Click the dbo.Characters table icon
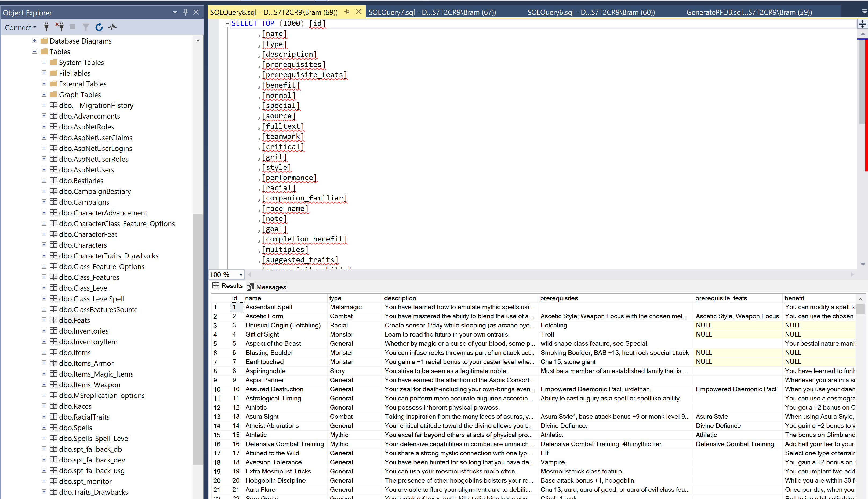Viewport: 868px width, 499px height. 53,245
